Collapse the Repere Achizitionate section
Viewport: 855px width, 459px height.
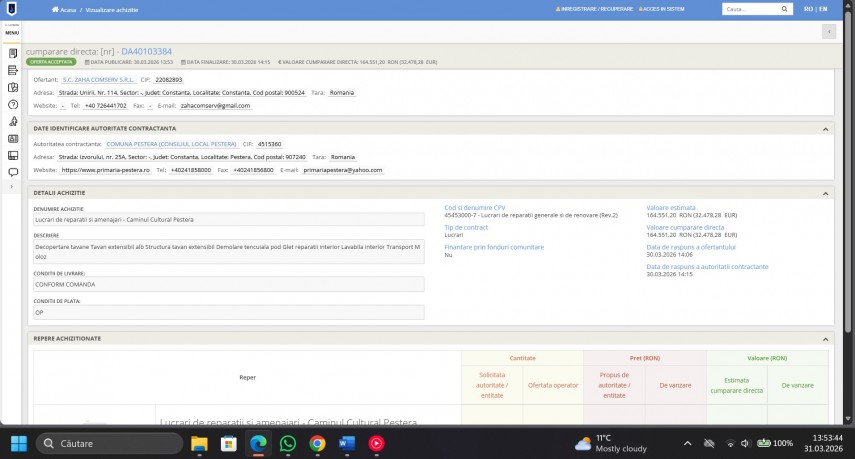(x=826, y=339)
